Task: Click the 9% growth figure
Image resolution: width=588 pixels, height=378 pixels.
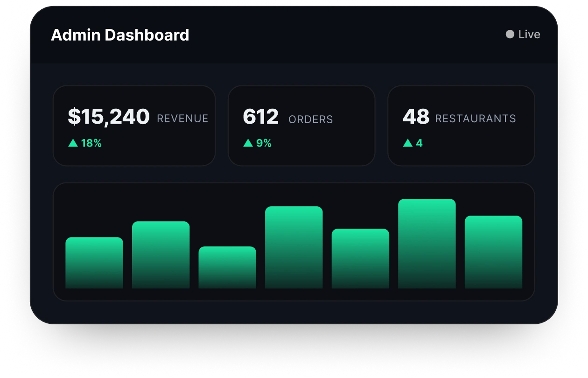Action: [x=264, y=143]
